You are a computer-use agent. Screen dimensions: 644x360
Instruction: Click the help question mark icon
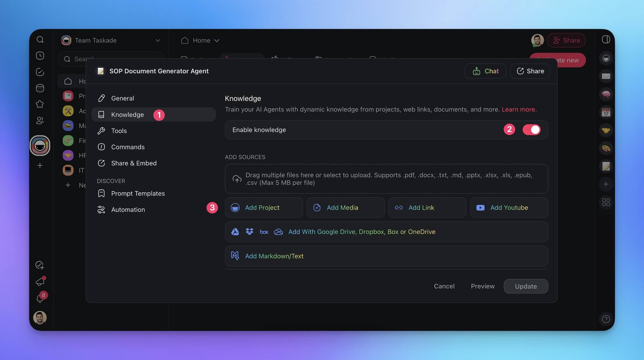(x=606, y=319)
